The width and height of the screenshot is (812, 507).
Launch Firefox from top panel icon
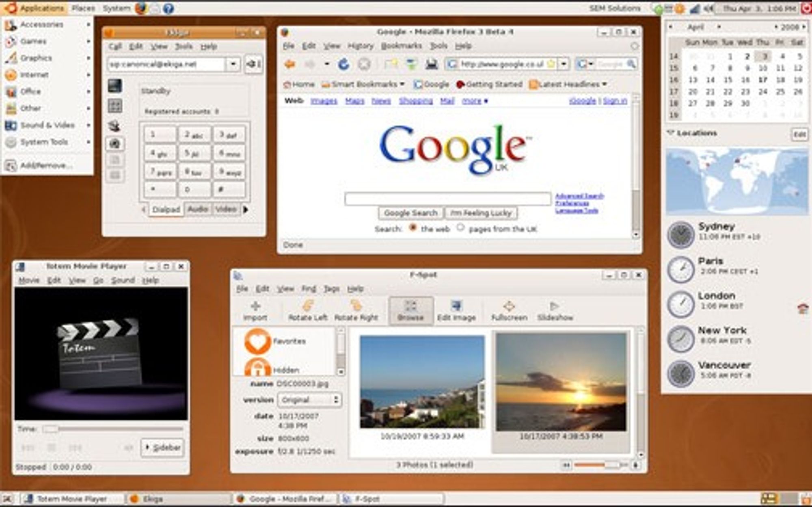point(140,8)
